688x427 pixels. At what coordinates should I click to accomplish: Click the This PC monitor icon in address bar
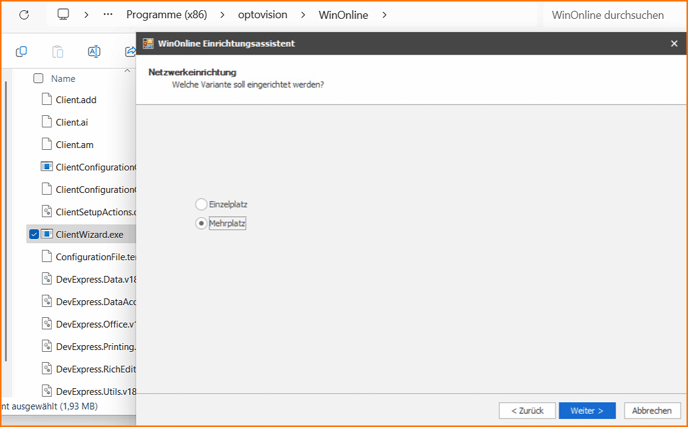[63, 15]
